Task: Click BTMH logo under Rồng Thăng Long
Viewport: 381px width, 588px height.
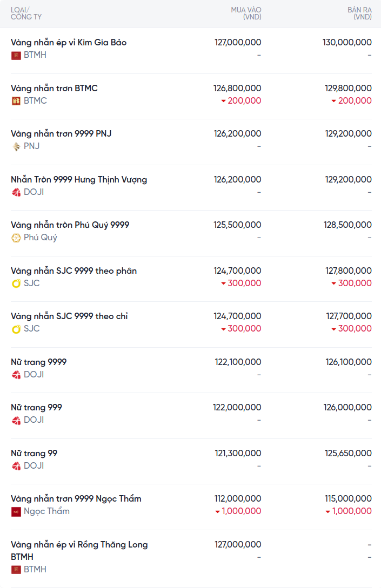Action: [x=16, y=570]
